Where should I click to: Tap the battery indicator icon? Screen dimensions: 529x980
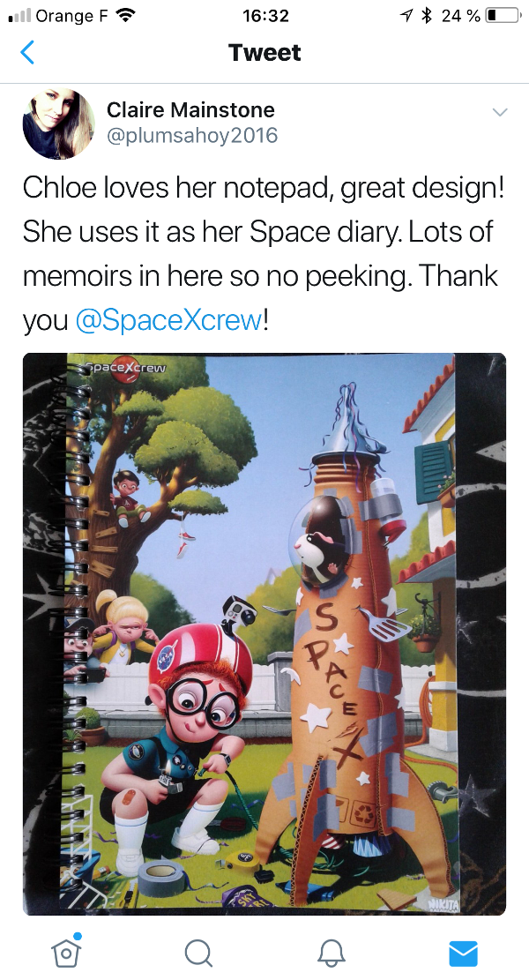(503, 16)
